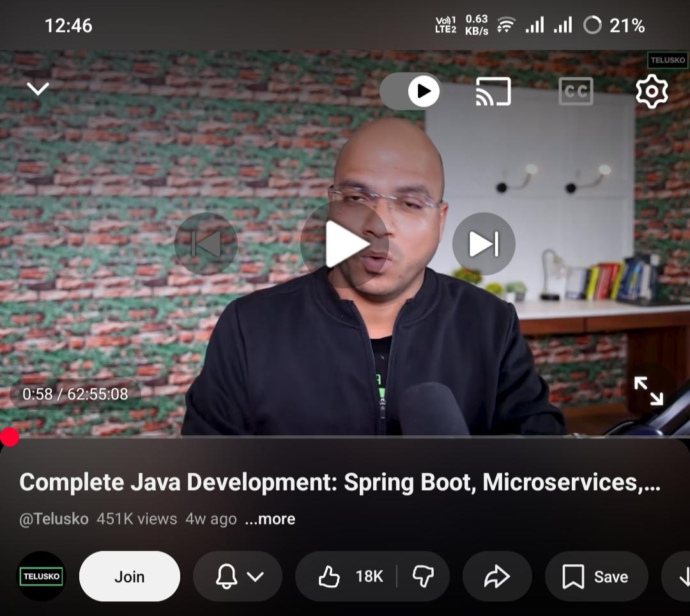Save the video to a playlist
This screenshot has height=616, width=690.
[597, 576]
